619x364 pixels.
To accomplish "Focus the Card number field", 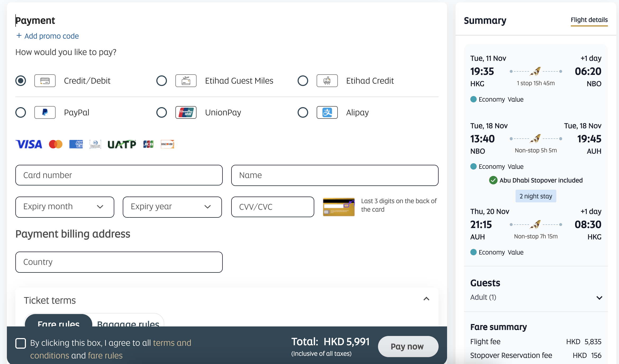I will click(119, 175).
